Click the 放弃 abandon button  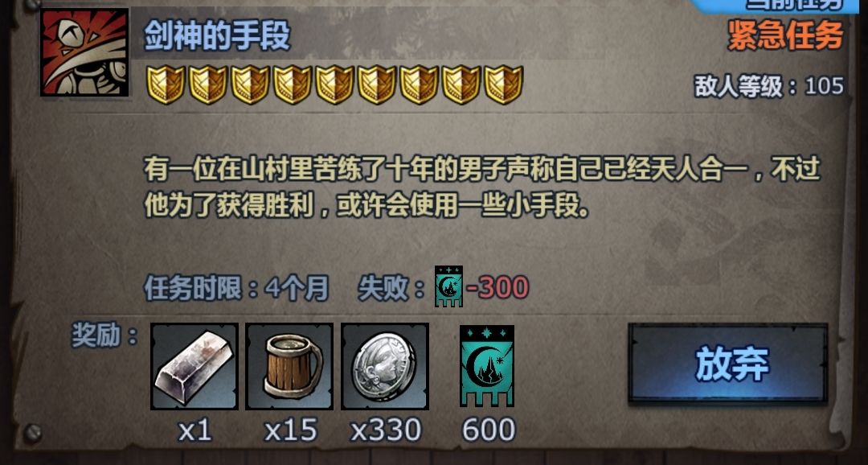coord(728,364)
